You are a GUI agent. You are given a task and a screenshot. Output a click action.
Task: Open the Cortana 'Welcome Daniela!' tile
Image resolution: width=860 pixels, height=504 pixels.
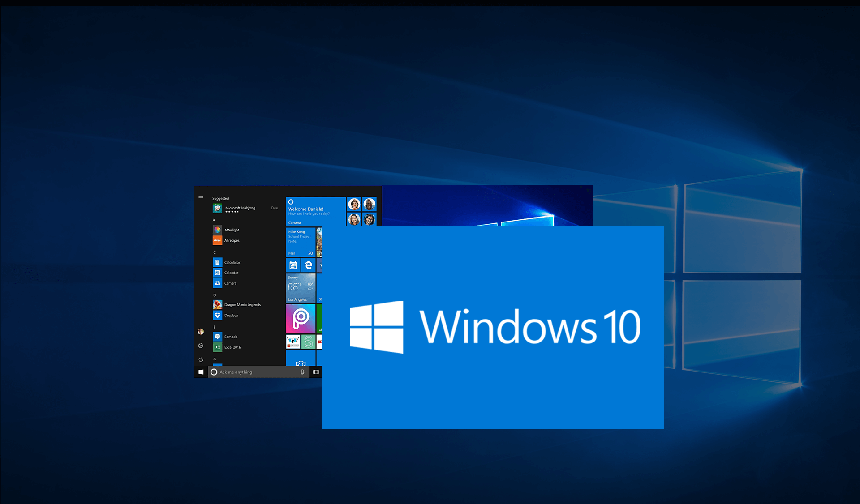[x=315, y=211]
